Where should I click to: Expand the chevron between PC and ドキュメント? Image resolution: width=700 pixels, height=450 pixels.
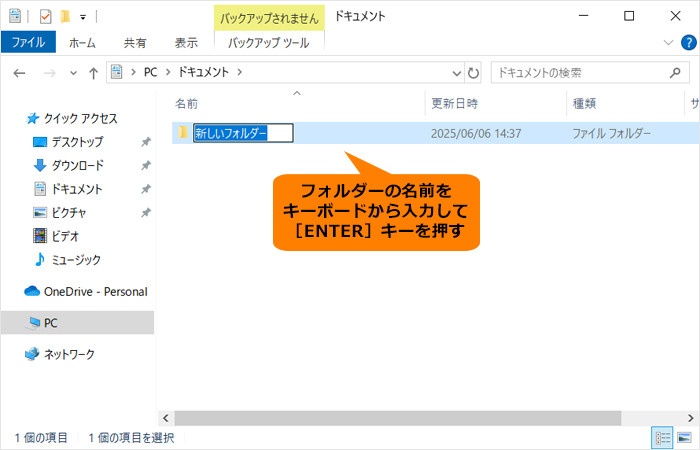[168, 72]
